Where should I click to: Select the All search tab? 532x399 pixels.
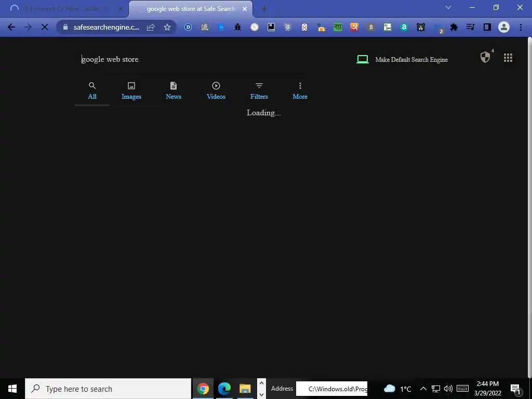click(x=92, y=91)
